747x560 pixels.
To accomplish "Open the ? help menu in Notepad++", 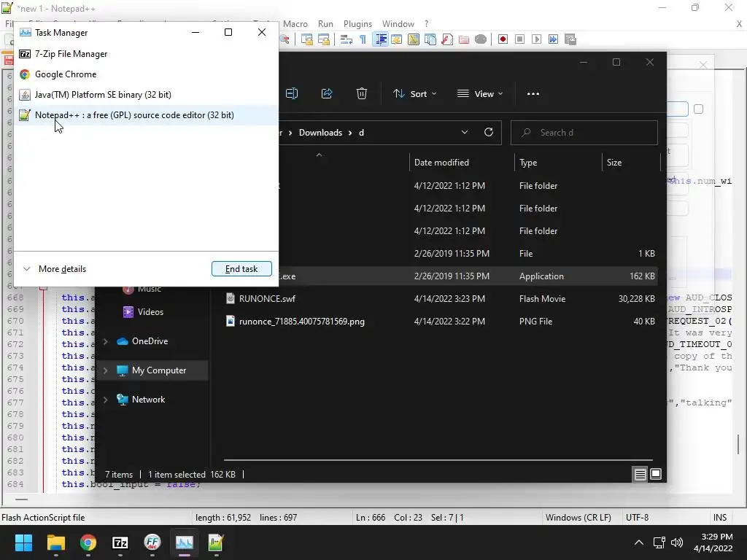I will pyautogui.click(x=426, y=24).
